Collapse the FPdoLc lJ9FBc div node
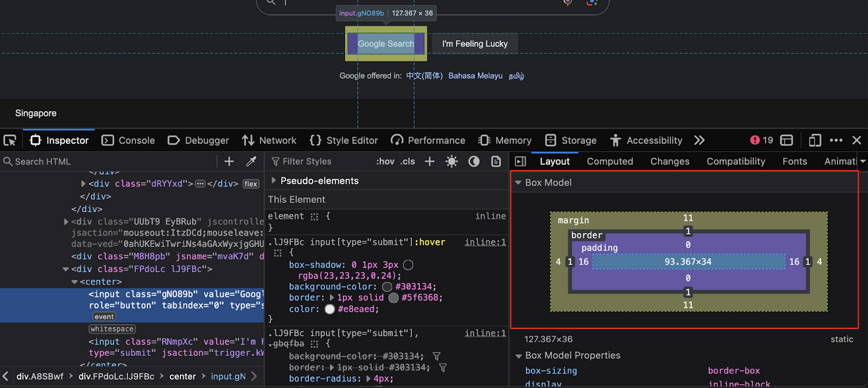The width and height of the screenshot is (868, 388). [x=66, y=269]
